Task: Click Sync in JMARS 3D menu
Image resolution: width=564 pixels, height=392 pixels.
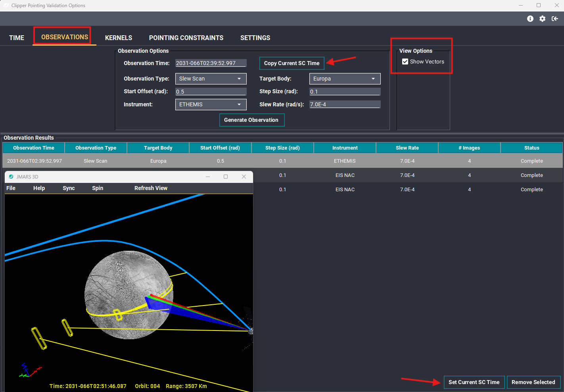Action: [x=69, y=188]
